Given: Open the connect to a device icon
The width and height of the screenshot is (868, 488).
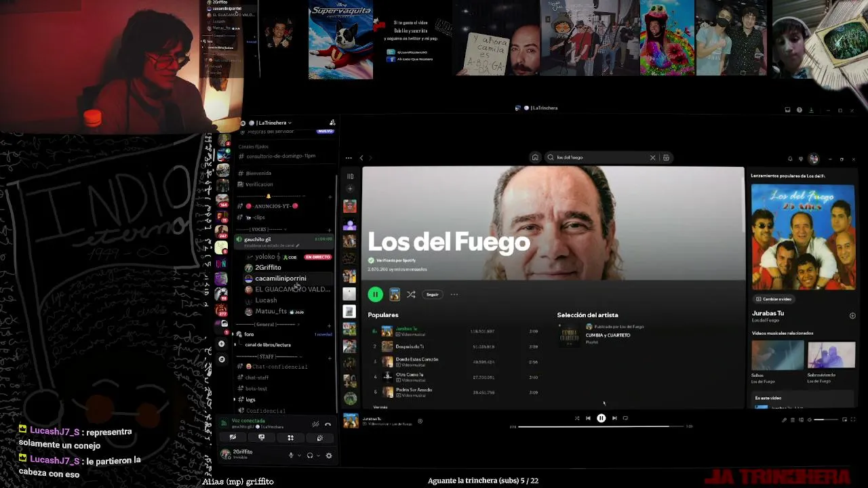Looking at the screenshot, I should (801, 420).
